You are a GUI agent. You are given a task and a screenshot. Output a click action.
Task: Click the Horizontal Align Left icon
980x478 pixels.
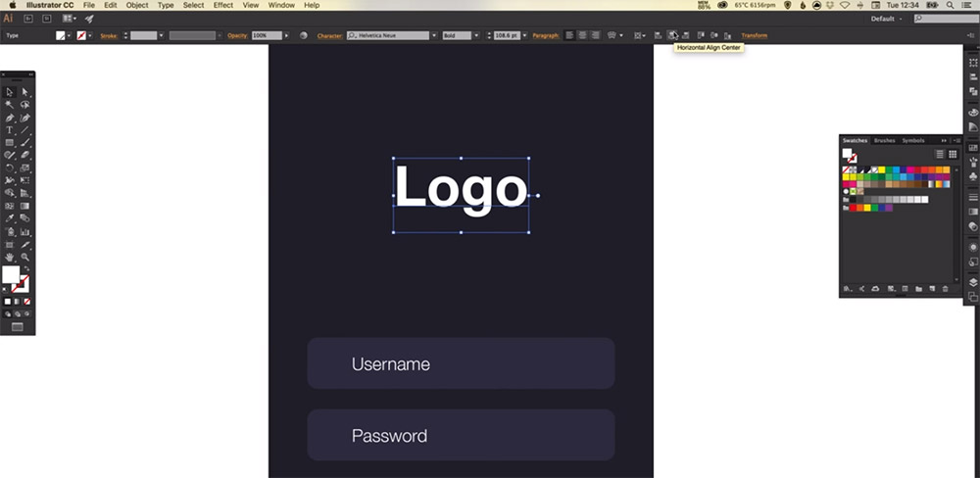pyautogui.click(x=659, y=35)
